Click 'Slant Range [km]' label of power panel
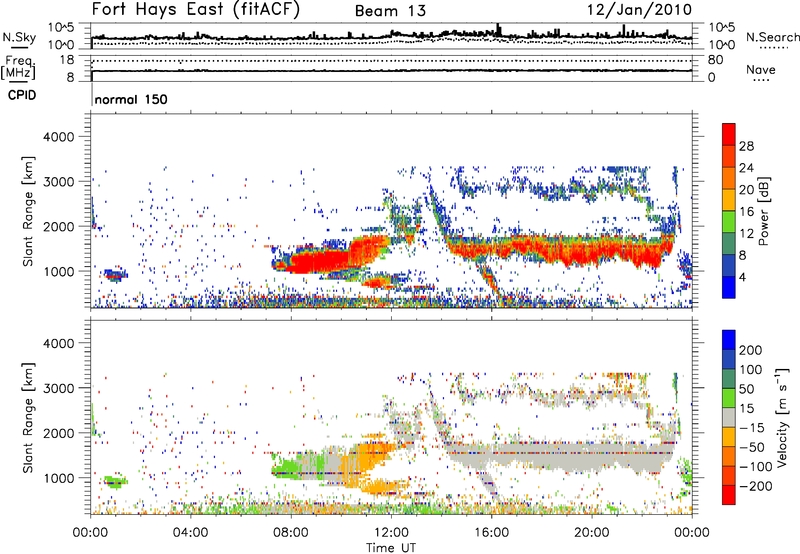800x554 pixels. (x=28, y=211)
